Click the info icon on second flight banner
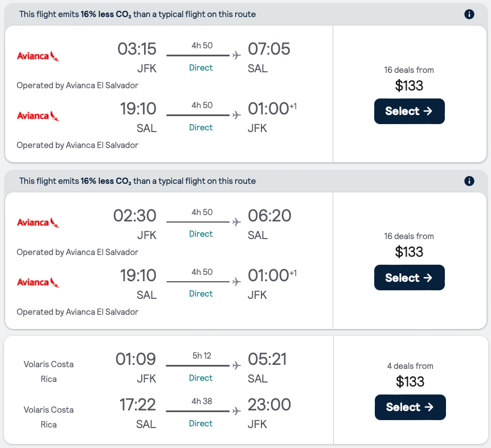This screenshot has width=491, height=448. pos(469,181)
